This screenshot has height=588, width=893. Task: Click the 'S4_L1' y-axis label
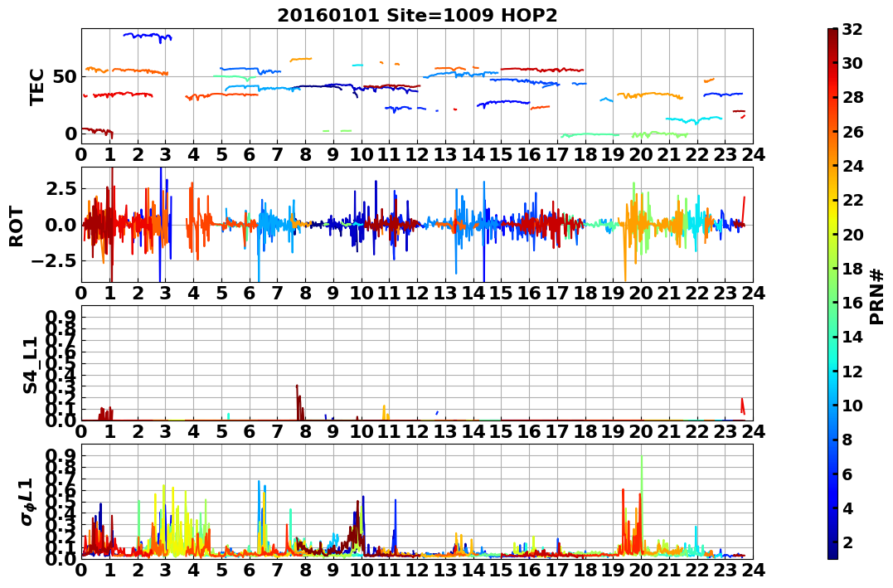pos(30,365)
